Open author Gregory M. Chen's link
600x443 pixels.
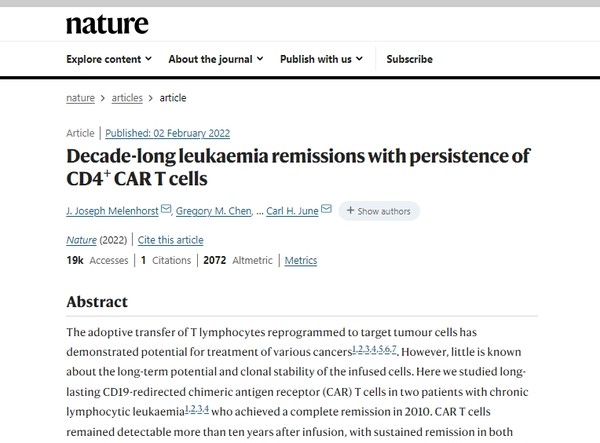coord(214,211)
